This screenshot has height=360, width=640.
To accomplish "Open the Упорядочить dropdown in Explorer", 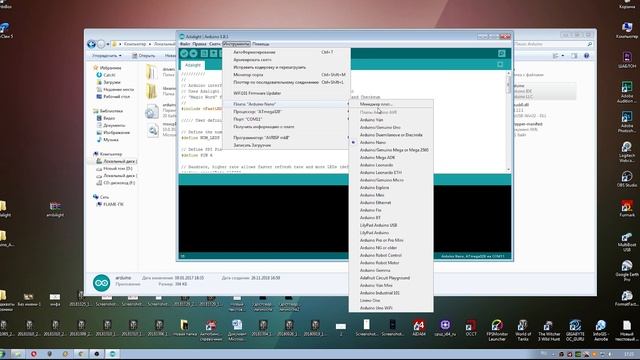I will (x=106, y=56).
